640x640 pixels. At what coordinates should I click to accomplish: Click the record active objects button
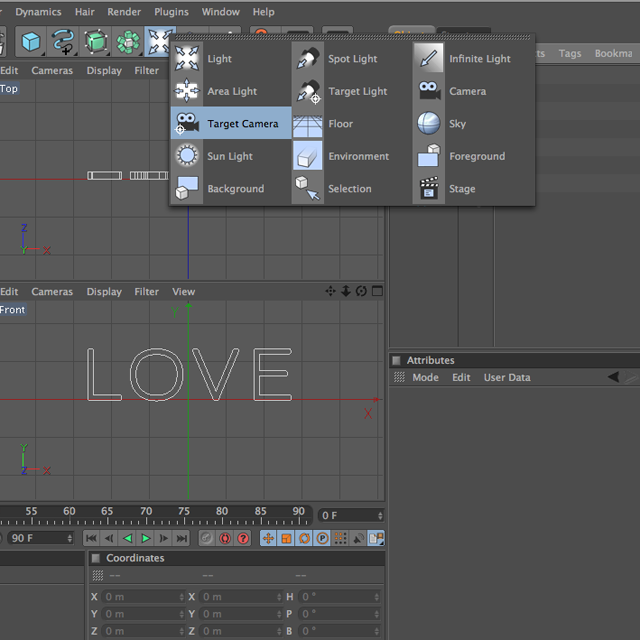pos(207,538)
